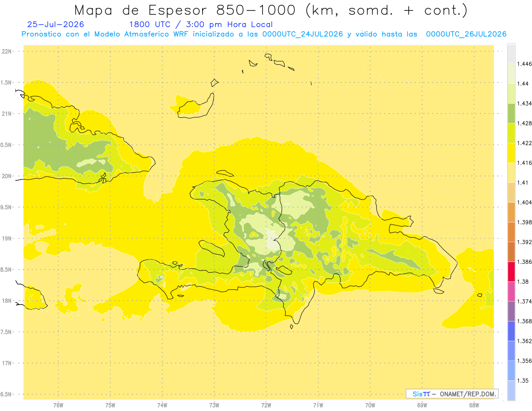This screenshot has height=411, width=532.
Task: Click the colorbar value '1.374'
Action: click(524, 301)
